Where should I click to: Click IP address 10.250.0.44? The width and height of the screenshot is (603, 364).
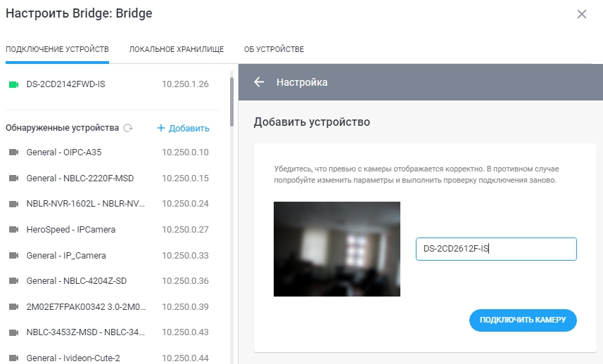[x=185, y=358]
